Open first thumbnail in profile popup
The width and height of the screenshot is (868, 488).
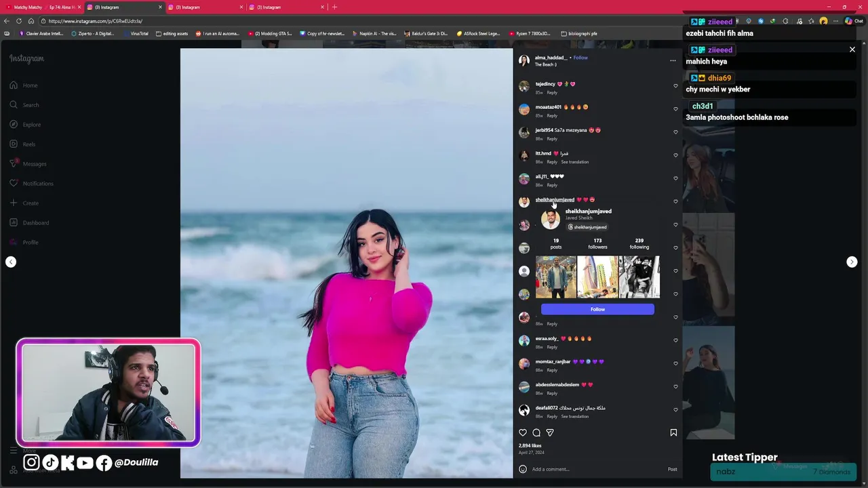coord(556,277)
